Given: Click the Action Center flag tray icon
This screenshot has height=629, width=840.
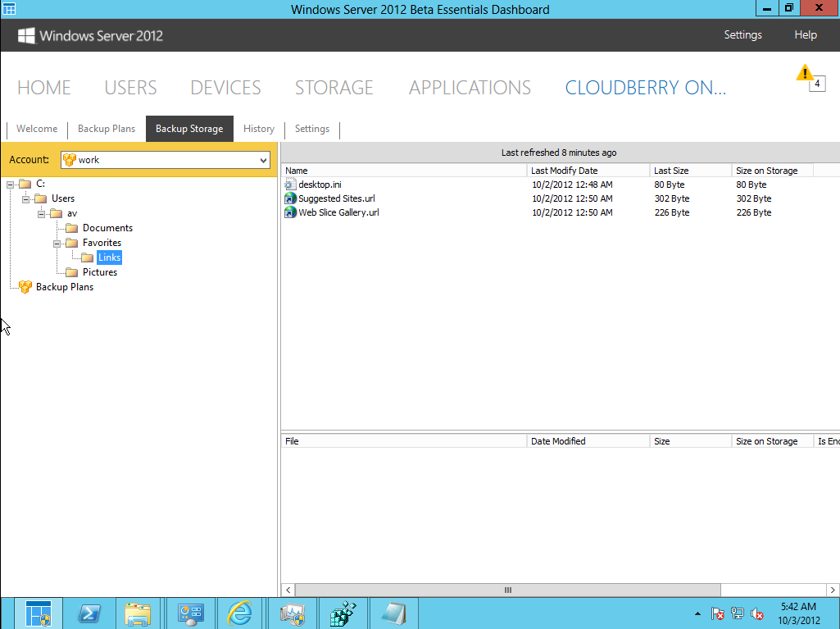Looking at the screenshot, I should pos(717,613).
